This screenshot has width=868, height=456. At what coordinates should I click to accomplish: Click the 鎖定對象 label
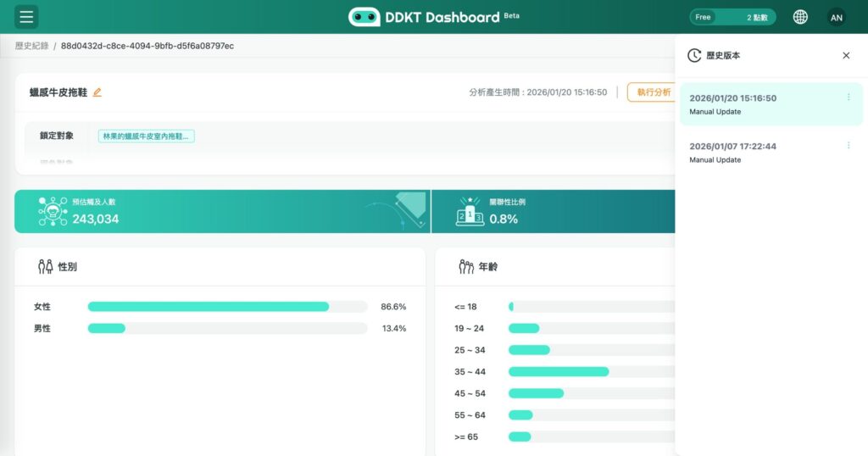point(57,136)
